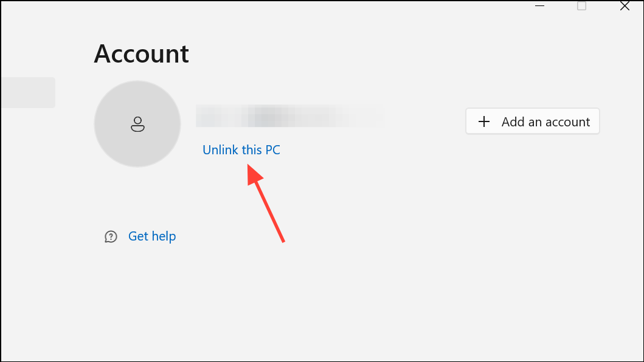Select the blurred account email text
The image size is (644, 362).
click(x=290, y=116)
